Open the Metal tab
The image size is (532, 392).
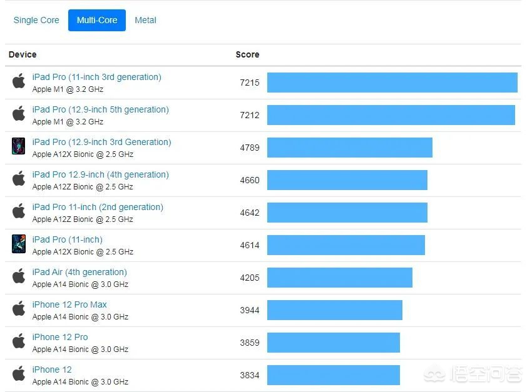coord(146,21)
